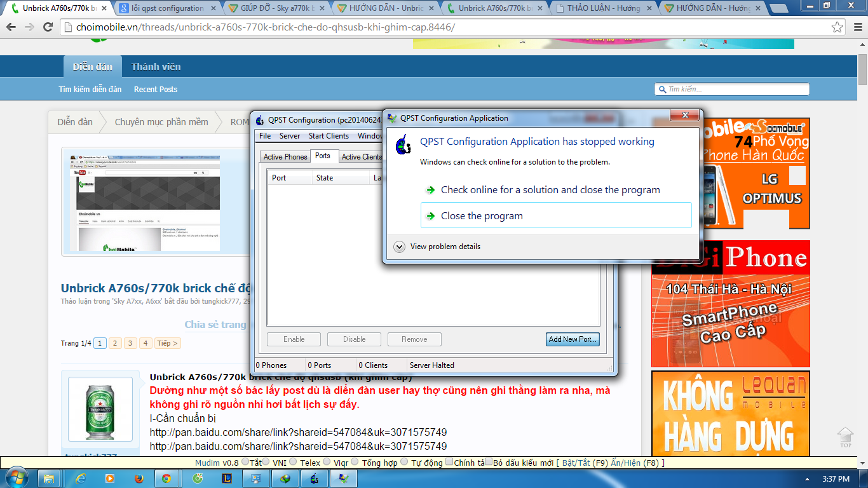
Task: Click the clock in the system tray
Action: click(x=835, y=478)
